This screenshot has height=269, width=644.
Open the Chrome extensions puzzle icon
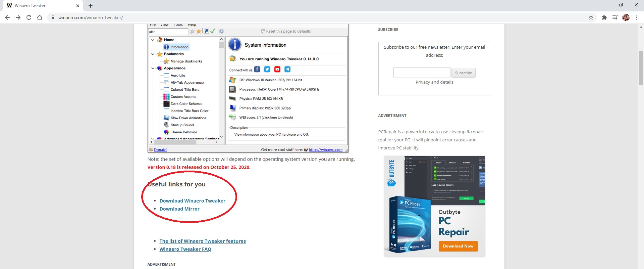pos(604,17)
